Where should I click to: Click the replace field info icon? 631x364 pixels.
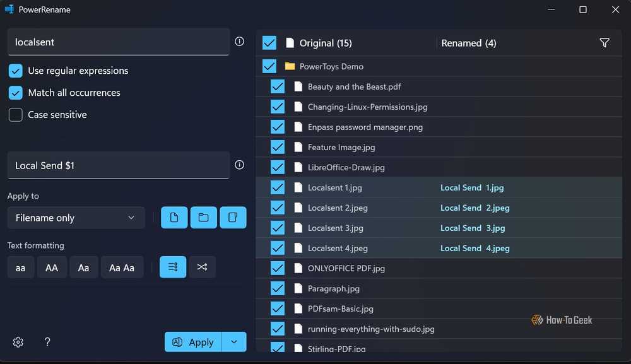pos(239,165)
